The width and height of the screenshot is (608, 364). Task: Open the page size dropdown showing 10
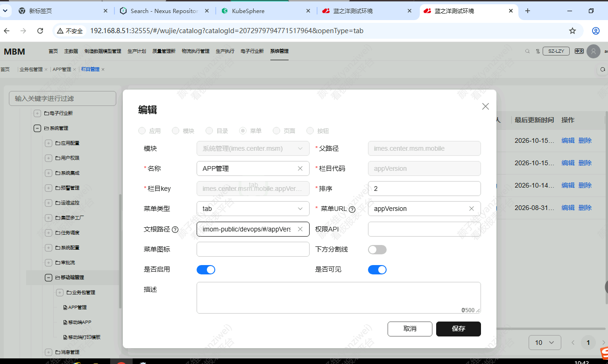tap(544, 343)
